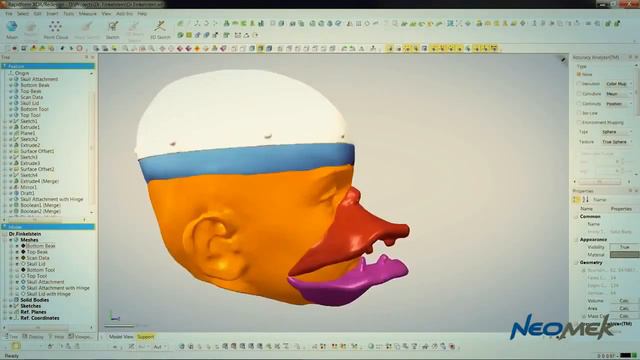Click the Sketch2 feature icon
The image size is (640, 360).
click(16, 139)
